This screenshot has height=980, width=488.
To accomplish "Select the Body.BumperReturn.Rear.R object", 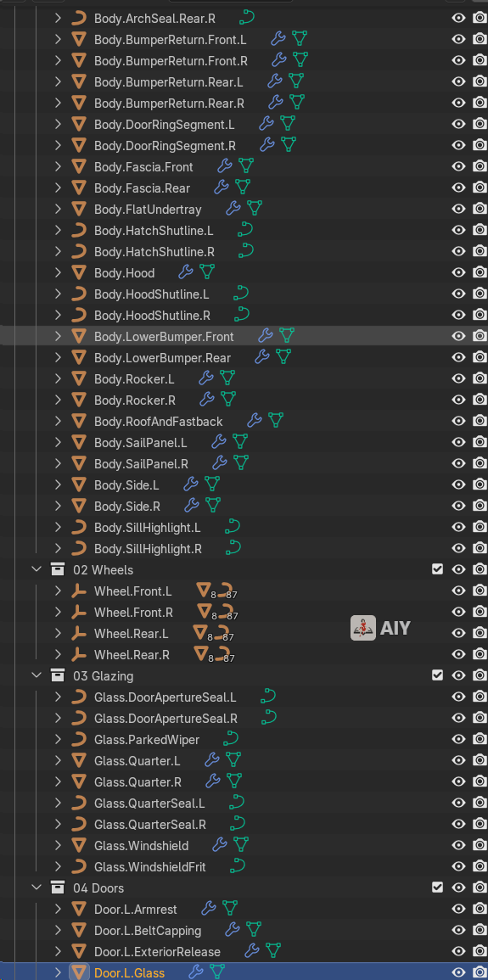I will pyautogui.click(x=170, y=104).
